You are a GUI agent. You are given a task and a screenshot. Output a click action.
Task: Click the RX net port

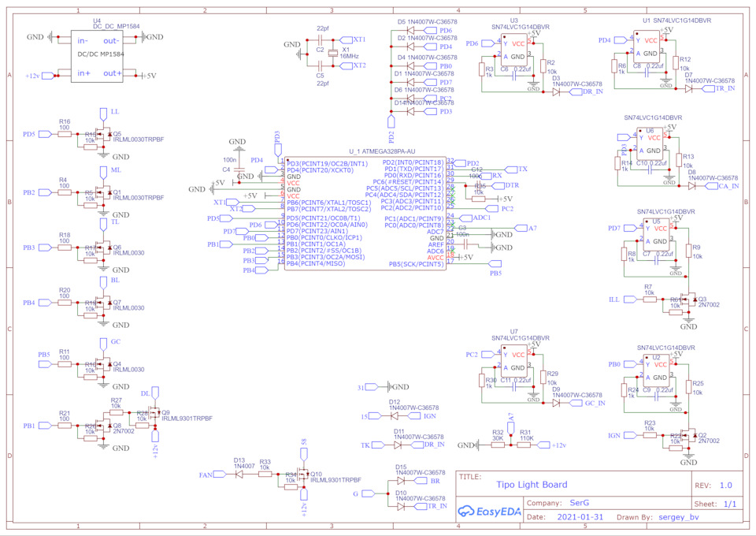click(x=485, y=176)
